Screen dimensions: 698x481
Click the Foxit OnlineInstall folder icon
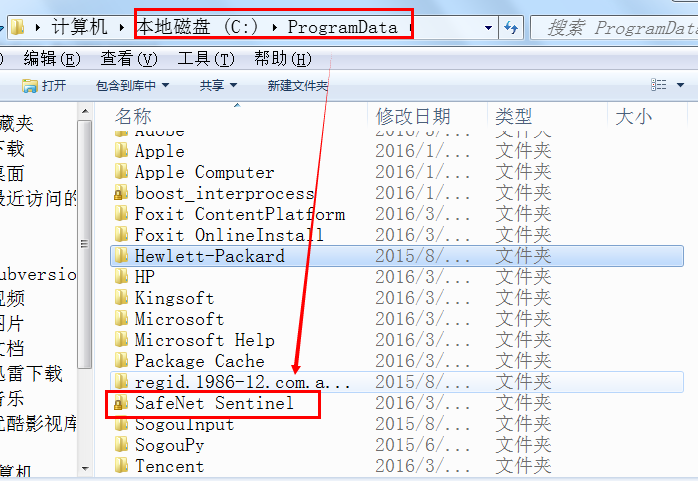pyautogui.click(x=121, y=234)
